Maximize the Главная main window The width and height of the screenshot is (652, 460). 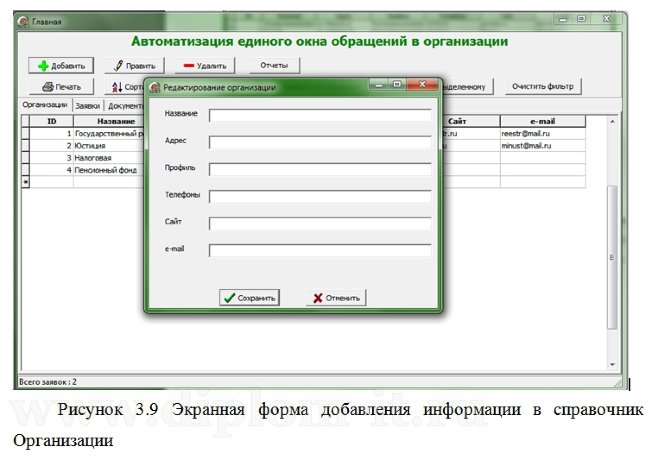(x=581, y=19)
